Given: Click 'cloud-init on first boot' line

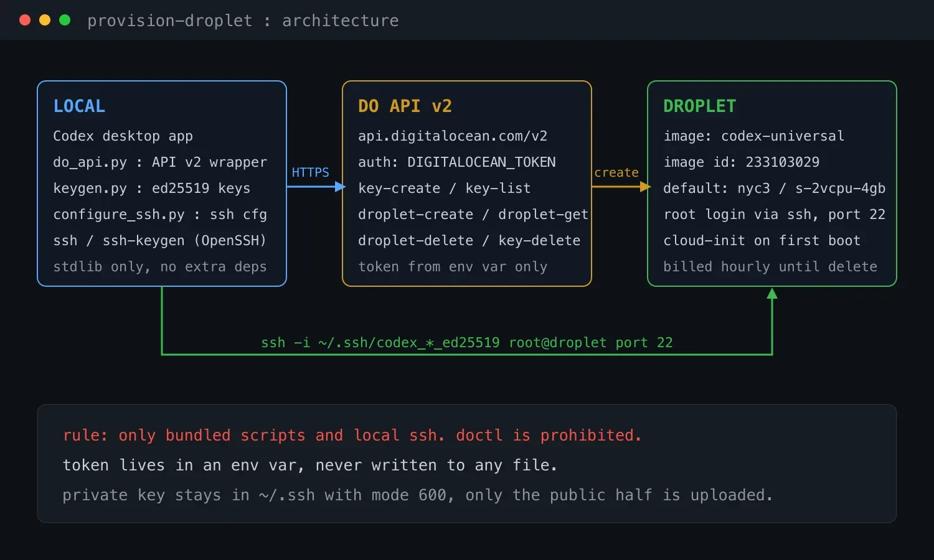Looking at the screenshot, I should pyautogui.click(x=762, y=241).
